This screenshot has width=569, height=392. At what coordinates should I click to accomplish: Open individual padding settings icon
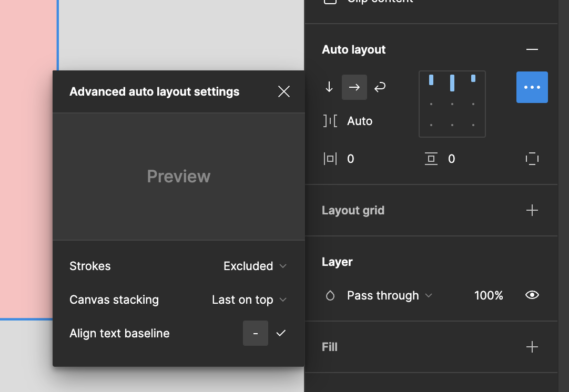click(532, 159)
